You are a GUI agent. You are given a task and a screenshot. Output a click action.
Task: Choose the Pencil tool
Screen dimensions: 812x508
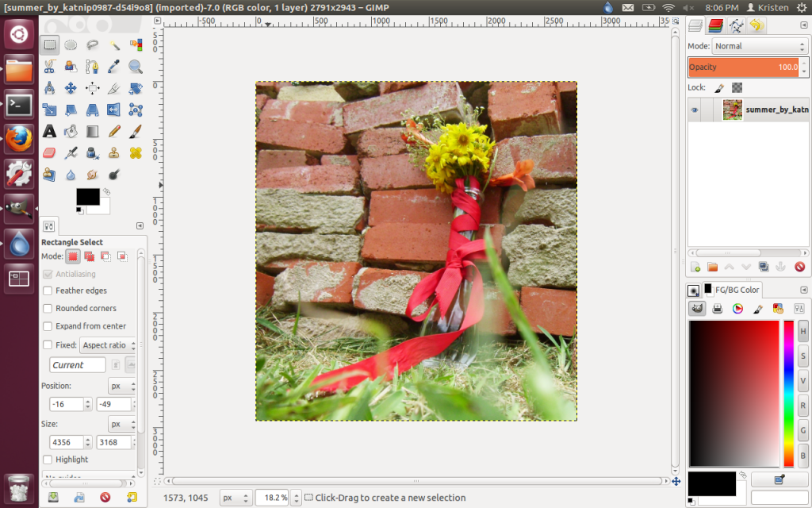(114, 131)
